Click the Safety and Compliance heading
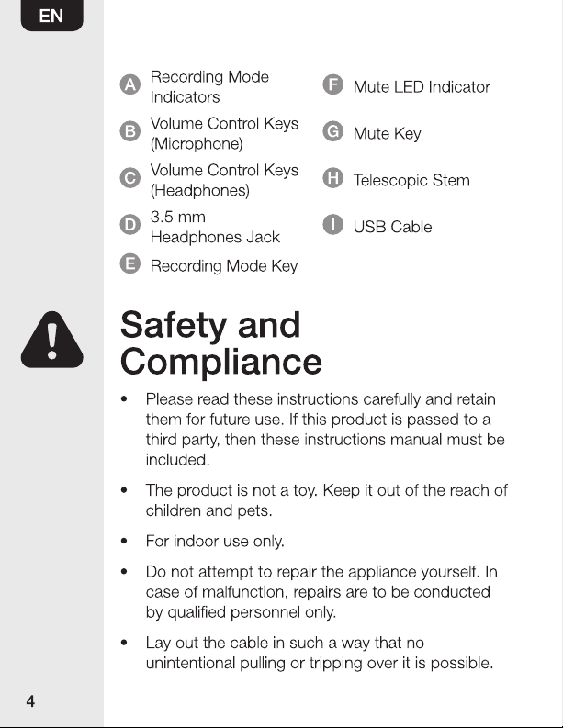 [221, 342]
